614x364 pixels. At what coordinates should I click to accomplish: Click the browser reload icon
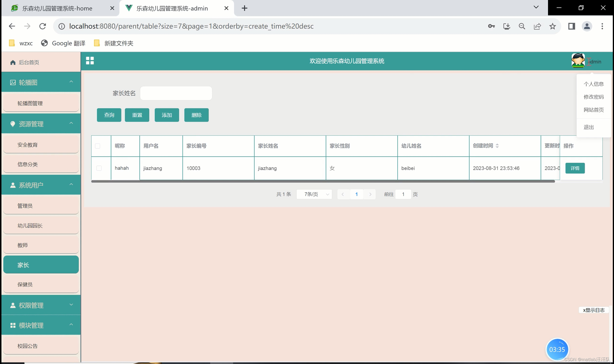43,26
